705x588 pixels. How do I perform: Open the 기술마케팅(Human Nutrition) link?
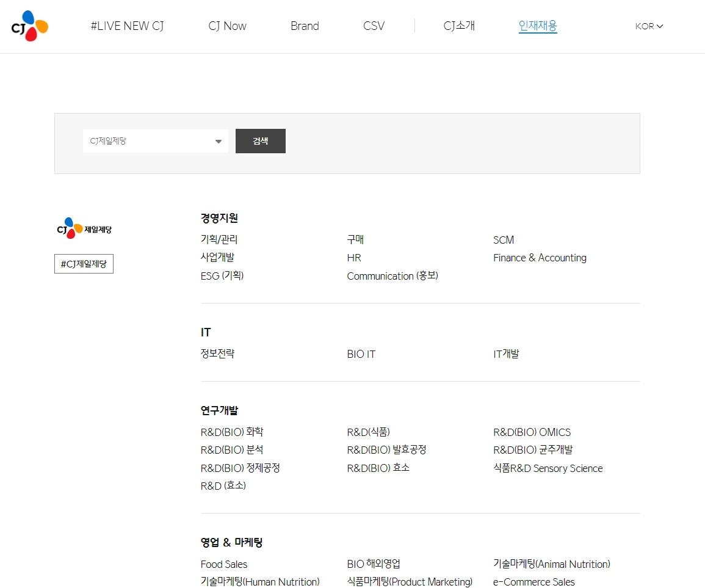pyautogui.click(x=260, y=582)
